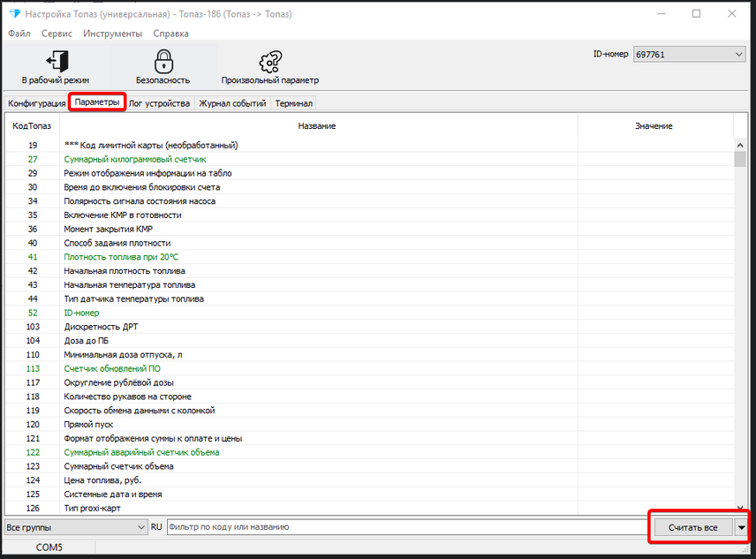Minimize the Настройка Топаз window
The image size is (756, 559).
(x=661, y=14)
